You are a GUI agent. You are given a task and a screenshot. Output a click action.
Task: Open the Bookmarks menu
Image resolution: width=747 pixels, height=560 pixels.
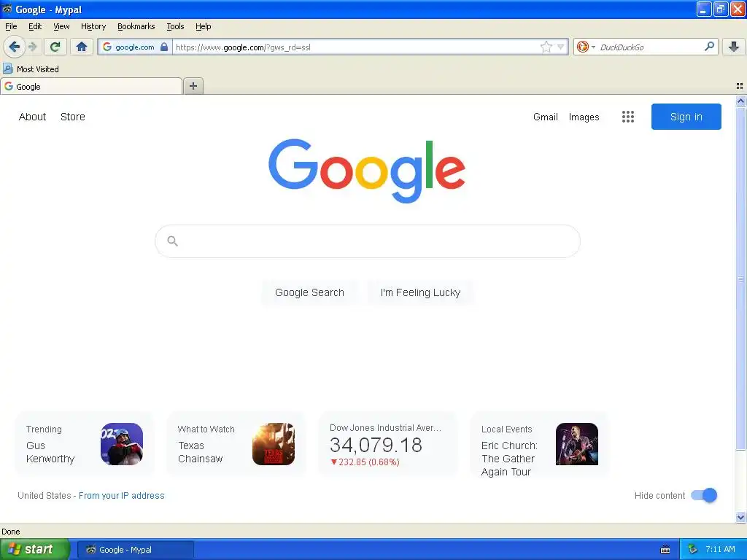click(x=136, y=26)
